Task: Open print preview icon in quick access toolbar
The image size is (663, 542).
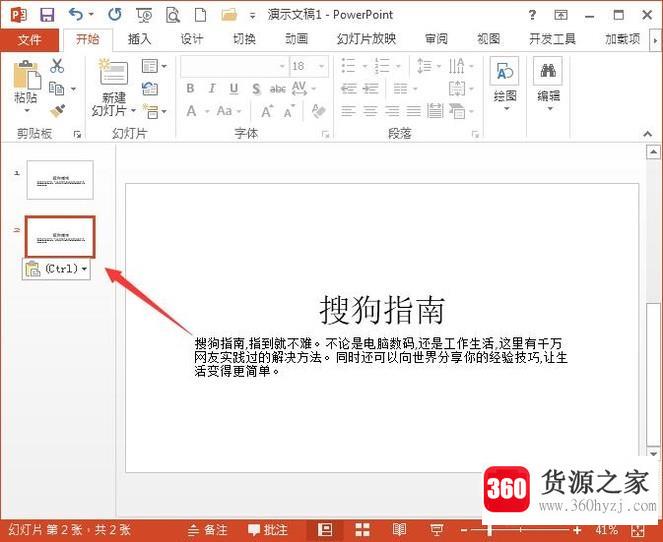Action: 173,15
